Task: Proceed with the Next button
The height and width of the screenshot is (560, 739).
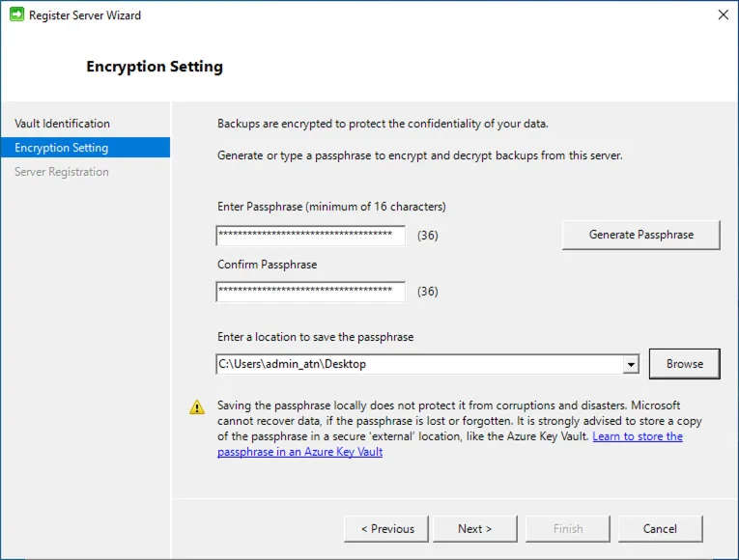Action: click(x=474, y=528)
